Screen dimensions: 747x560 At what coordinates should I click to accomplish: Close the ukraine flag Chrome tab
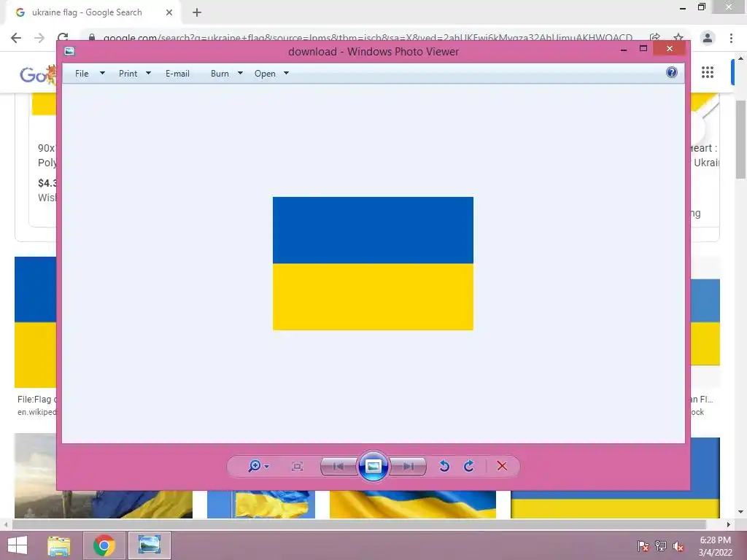click(169, 12)
